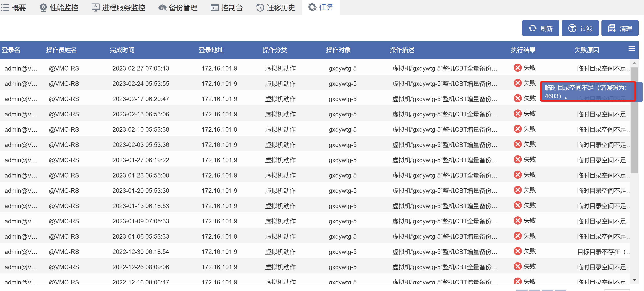Click the gear icon on 任务 tab
The width and height of the screenshot is (644, 291).
click(312, 7)
